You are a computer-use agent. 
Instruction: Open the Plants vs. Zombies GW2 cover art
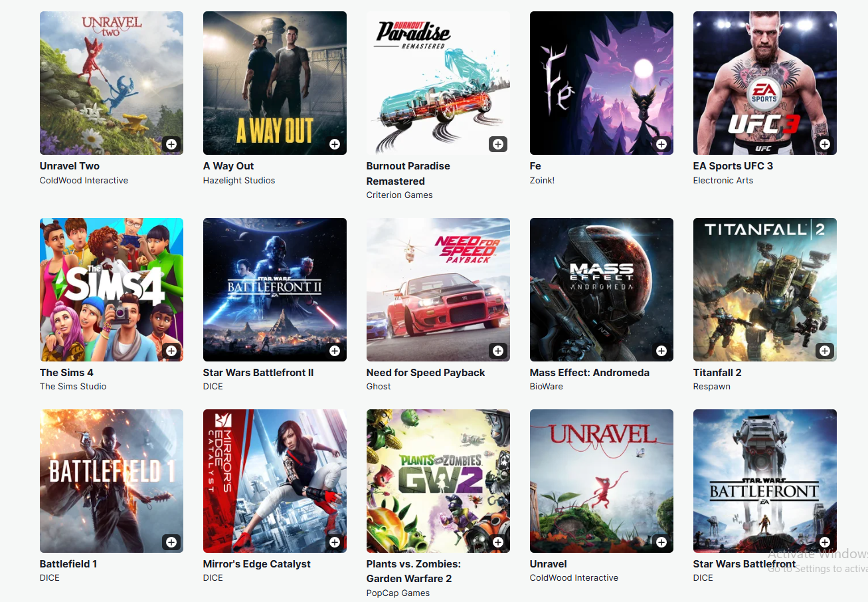click(x=438, y=481)
